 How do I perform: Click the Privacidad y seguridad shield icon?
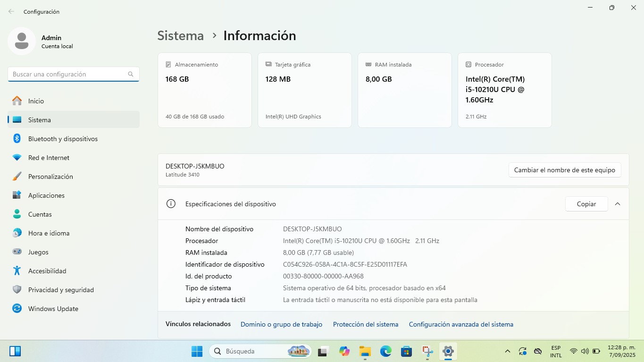pos(17,290)
